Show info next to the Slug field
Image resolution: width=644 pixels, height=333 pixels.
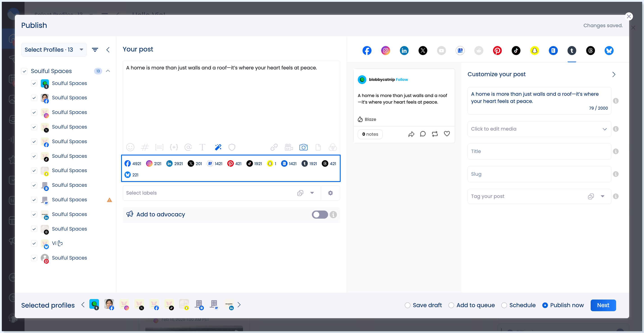coord(616,174)
